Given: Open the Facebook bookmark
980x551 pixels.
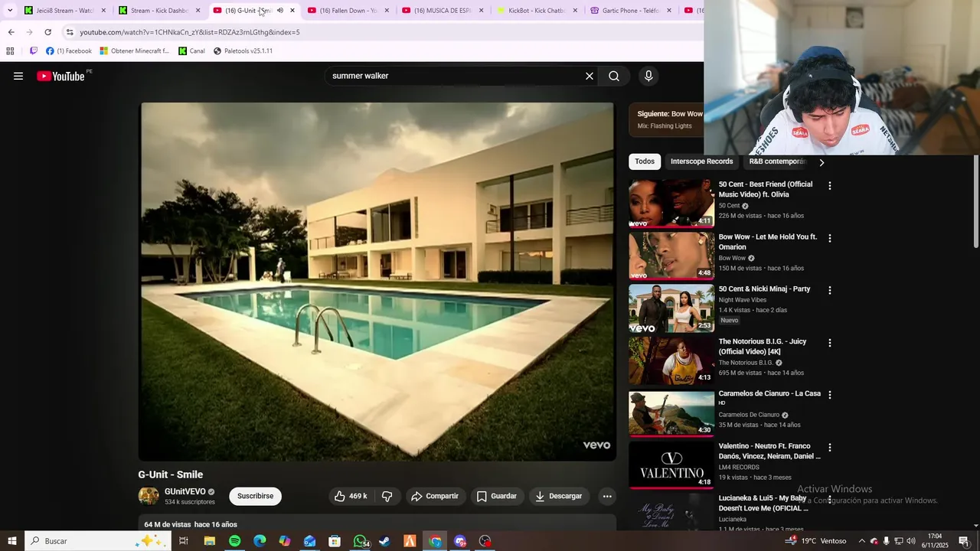Looking at the screenshot, I should [69, 51].
